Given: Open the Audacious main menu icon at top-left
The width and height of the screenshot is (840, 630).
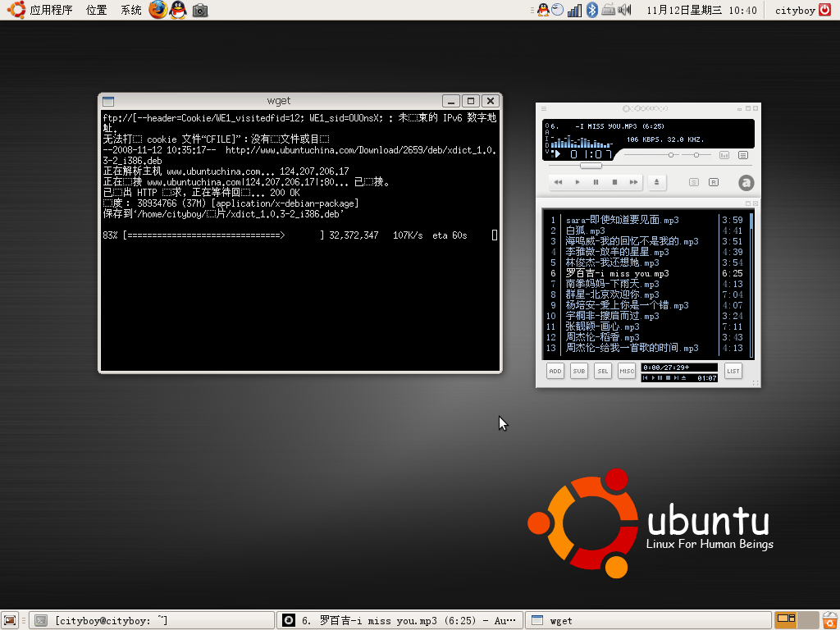Looking at the screenshot, I should (x=544, y=109).
